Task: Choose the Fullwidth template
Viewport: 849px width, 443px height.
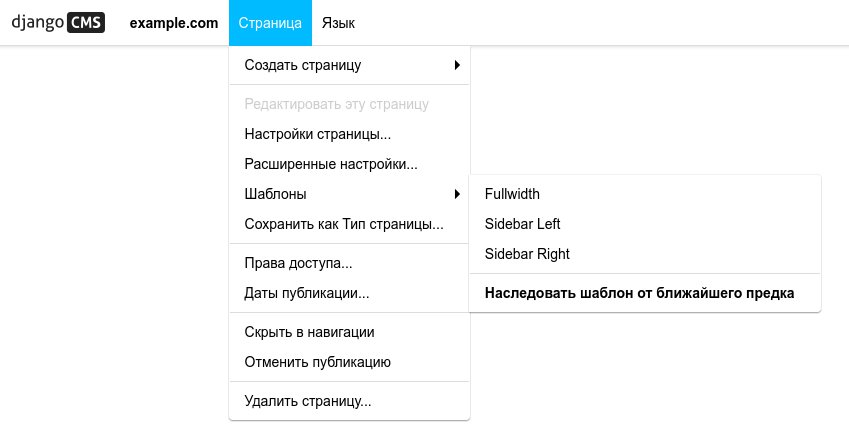Action: pyautogui.click(x=645, y=194)
